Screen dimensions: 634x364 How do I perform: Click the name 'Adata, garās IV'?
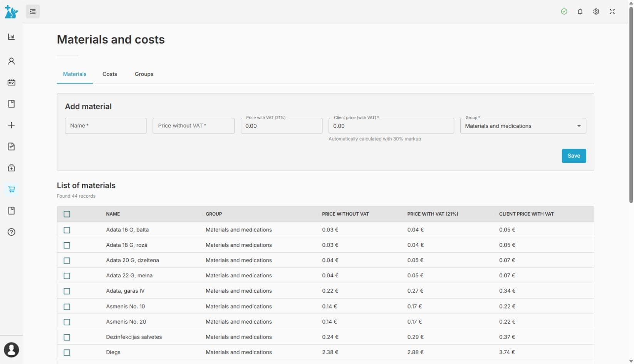[x=125, y=291]
